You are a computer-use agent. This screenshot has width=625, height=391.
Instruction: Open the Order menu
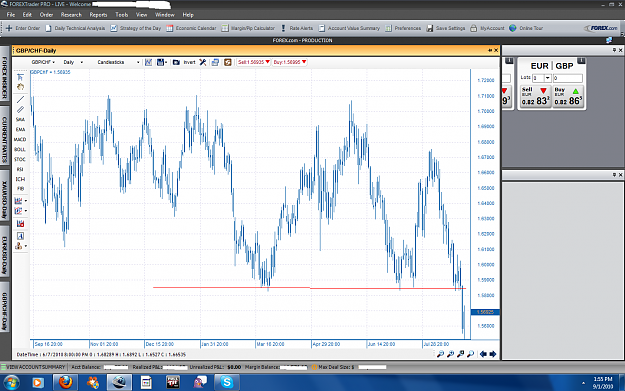click(46, 15)
